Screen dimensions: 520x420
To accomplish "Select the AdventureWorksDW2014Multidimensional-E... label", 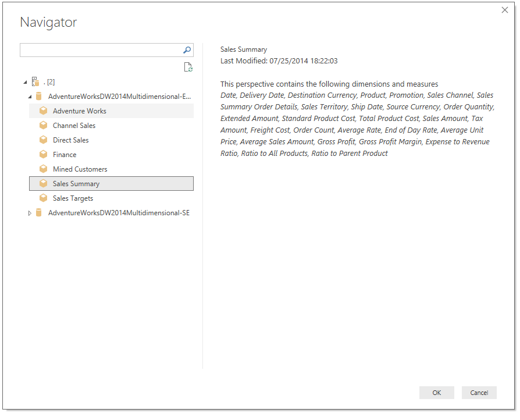I will [x=119, y=97].
